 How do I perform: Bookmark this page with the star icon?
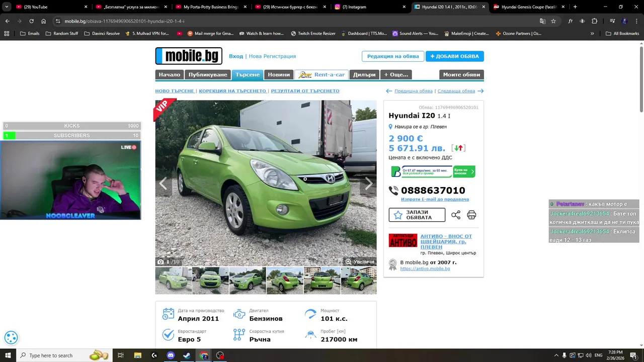click(553, 21)
